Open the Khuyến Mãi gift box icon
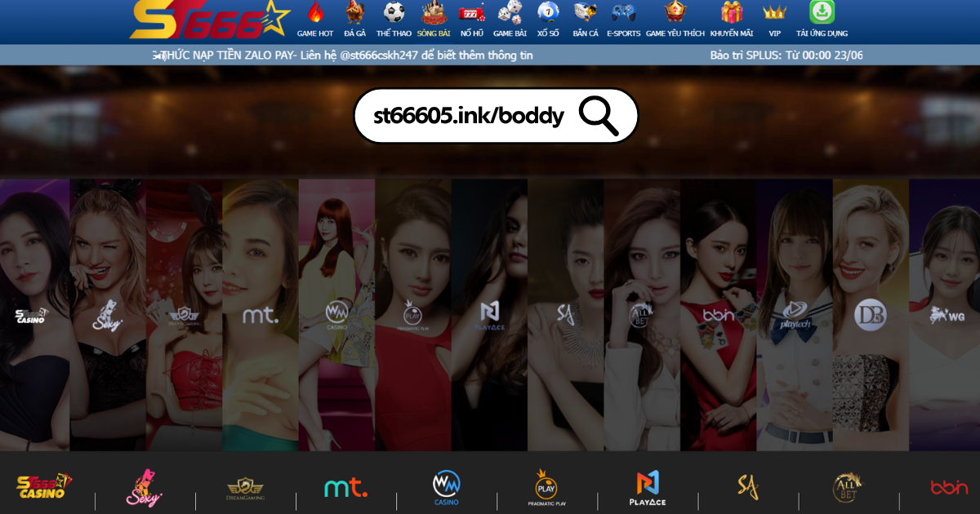 pyautogui.click(x=731, y=13)
